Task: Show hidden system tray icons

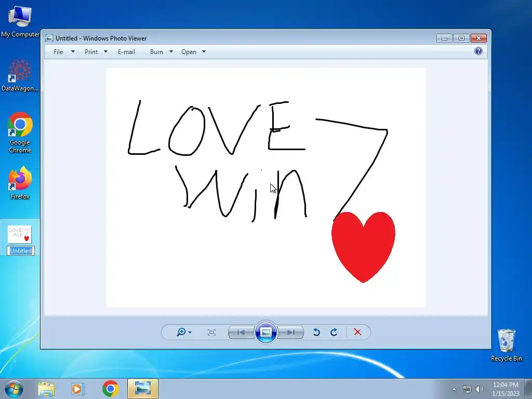Action: tap(454, 389)
